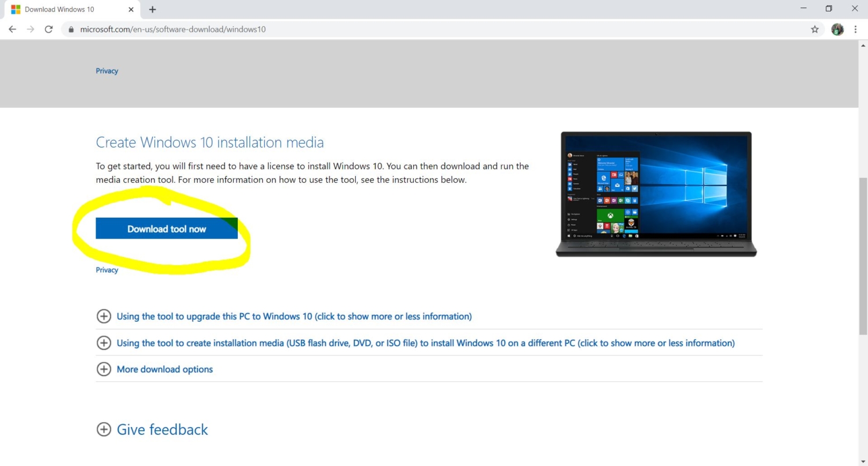This screenshot has width=868, height=466.
Task: Click the scrollbar down arrow
Action: tap(863, 460)
